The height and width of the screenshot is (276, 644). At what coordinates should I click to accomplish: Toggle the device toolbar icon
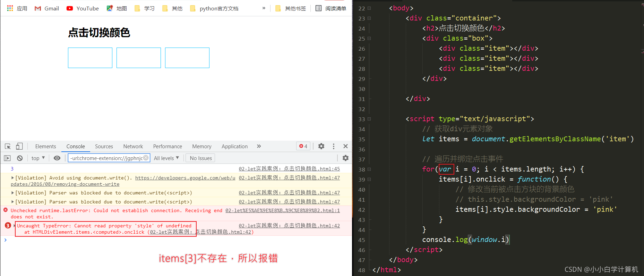click(x=19, y=146)
